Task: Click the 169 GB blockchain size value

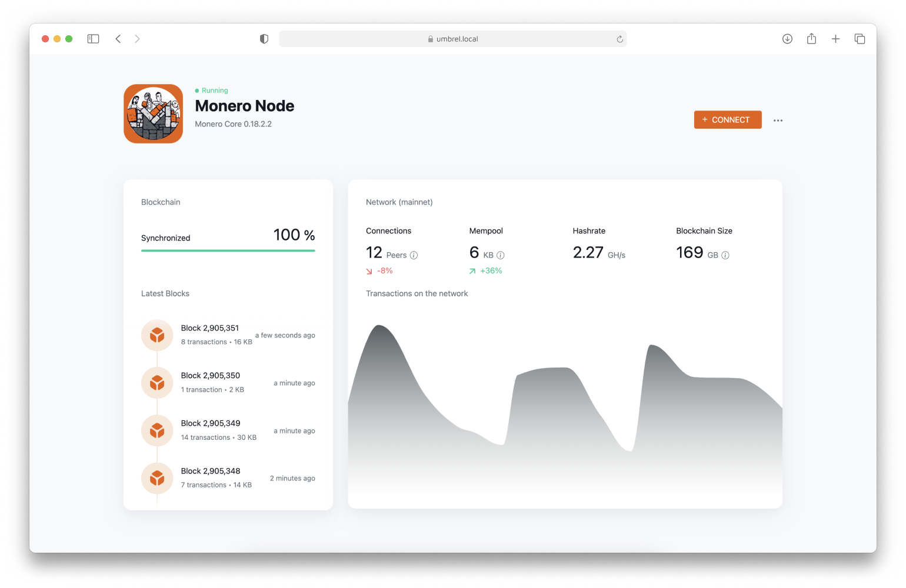Action: point(697,253)
